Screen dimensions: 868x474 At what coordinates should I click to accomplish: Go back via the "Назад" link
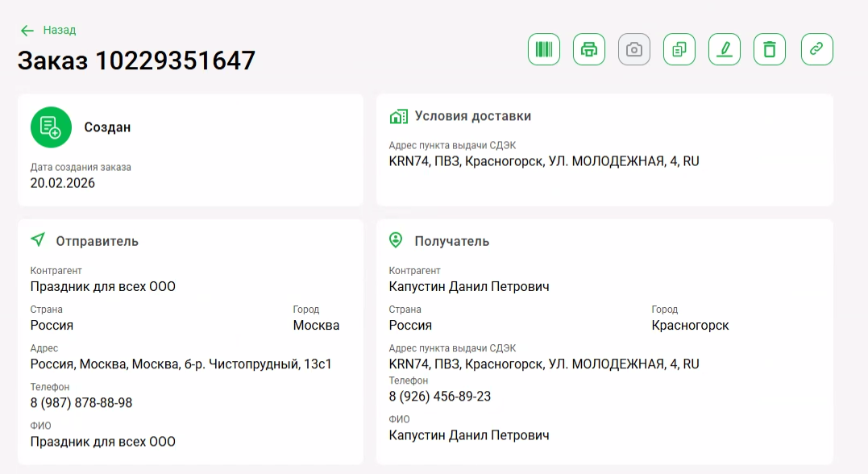(x=59, y=30)
